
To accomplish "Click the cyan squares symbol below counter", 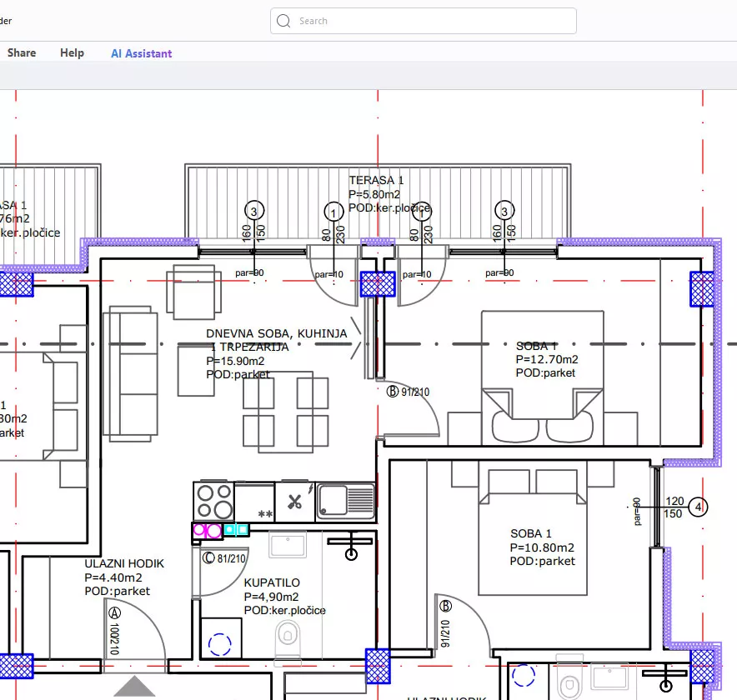I will click(x=236, y=530).
